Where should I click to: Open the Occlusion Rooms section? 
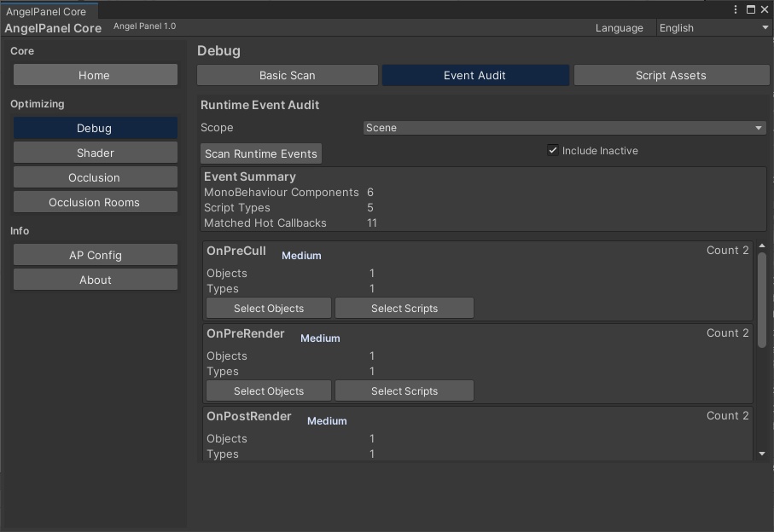click(x=95, y=202)
